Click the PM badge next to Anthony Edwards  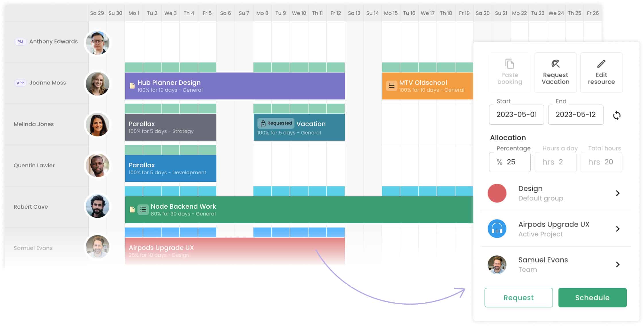pos(20,41)
